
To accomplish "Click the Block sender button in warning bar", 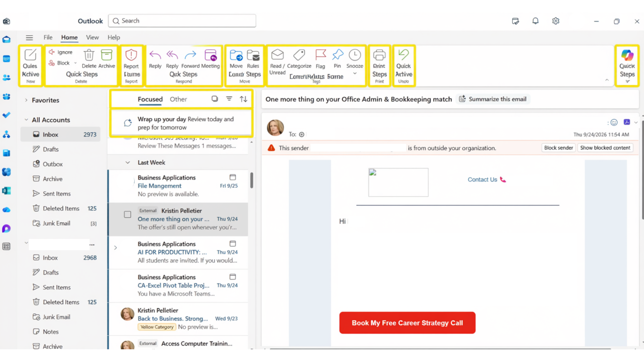I will pyautogui.click(x=558, y=148).
